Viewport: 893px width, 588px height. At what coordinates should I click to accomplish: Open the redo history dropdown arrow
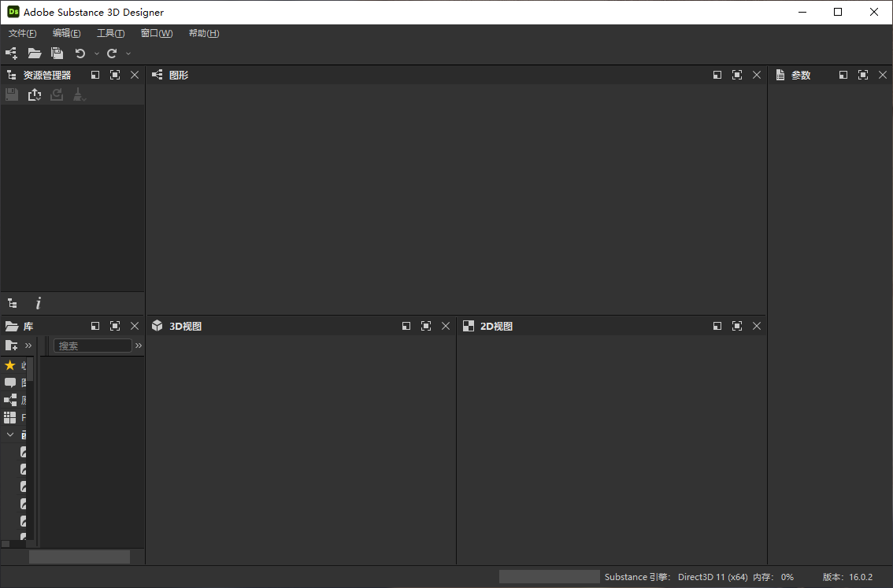(x=128, y=54)
